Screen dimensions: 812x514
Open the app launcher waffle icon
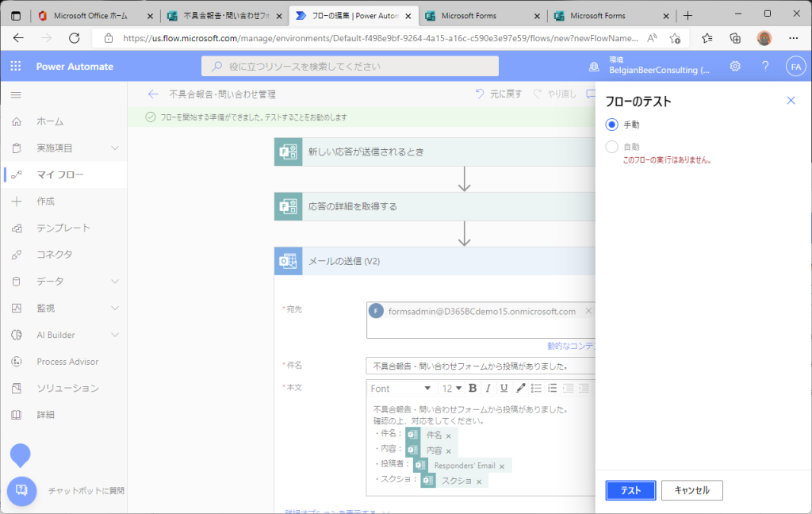coord(16,67)
